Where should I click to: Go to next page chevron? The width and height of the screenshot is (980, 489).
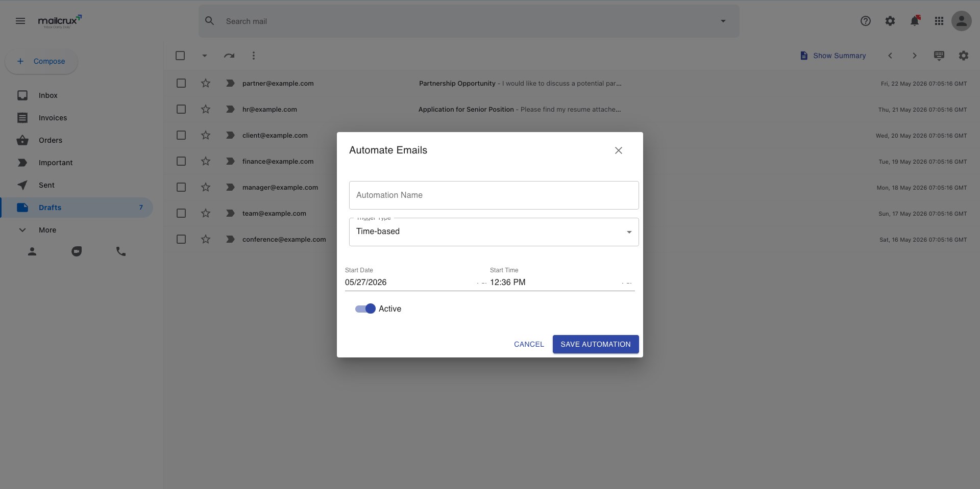click(915, 56)
